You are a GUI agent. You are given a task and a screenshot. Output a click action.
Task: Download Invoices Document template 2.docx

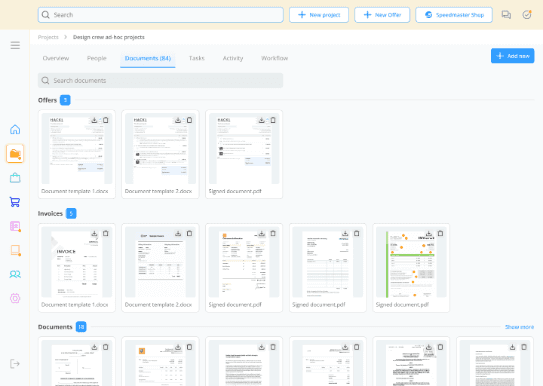pos(178,233)
